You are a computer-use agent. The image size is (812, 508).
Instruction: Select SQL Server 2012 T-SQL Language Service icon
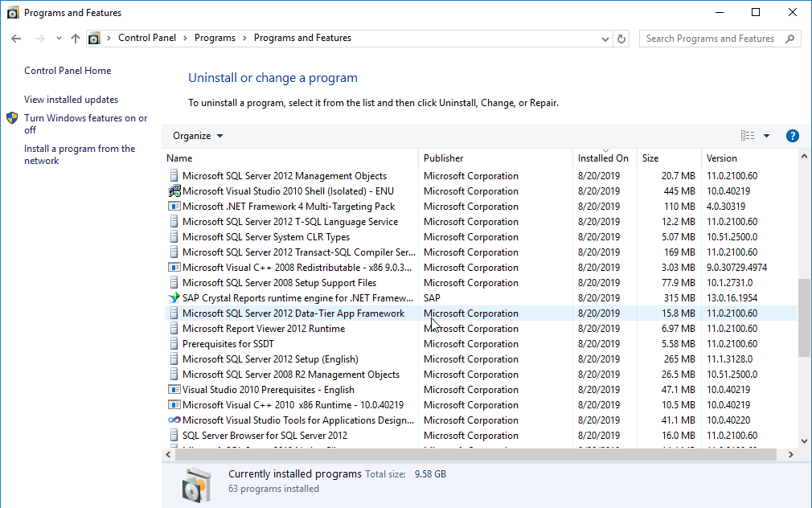click(x=174, y=222)
